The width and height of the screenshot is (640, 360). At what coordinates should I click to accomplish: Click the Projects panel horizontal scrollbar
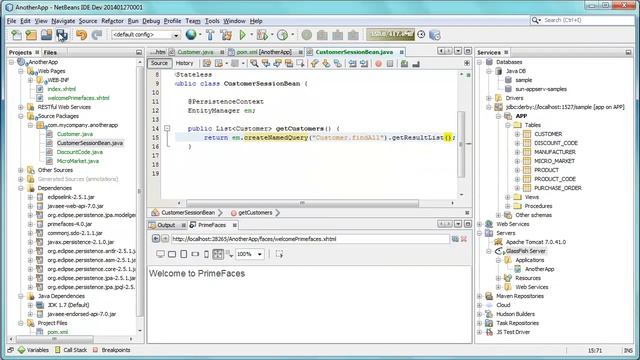[x=54, y=339]
